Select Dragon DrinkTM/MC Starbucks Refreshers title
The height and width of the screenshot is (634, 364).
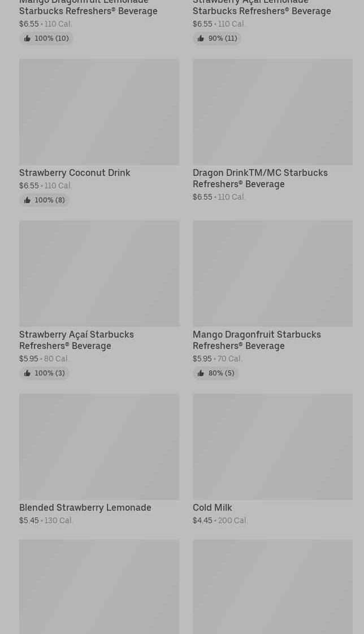260,178
